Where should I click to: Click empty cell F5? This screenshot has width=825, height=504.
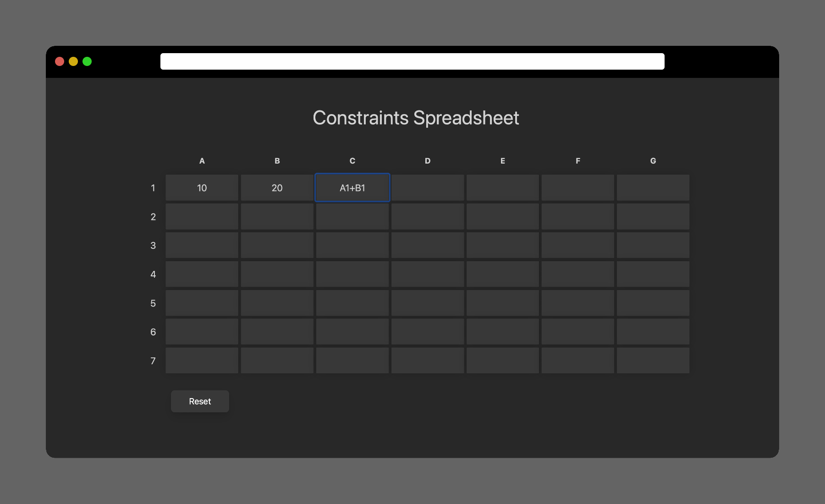[x=578, y=303]
